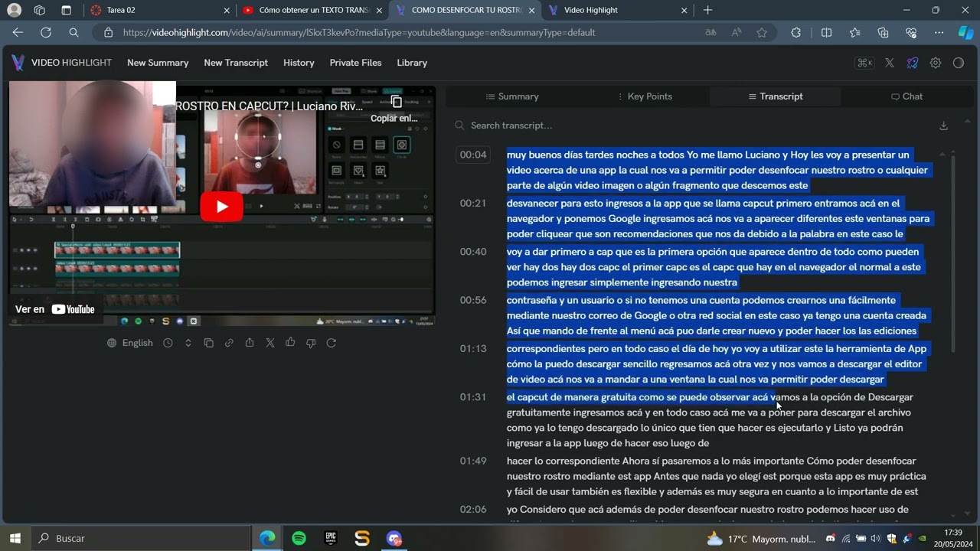The width and height of the screenshot is (980, 551).
Task: Open the Chat tab
Action: (906, 96)
